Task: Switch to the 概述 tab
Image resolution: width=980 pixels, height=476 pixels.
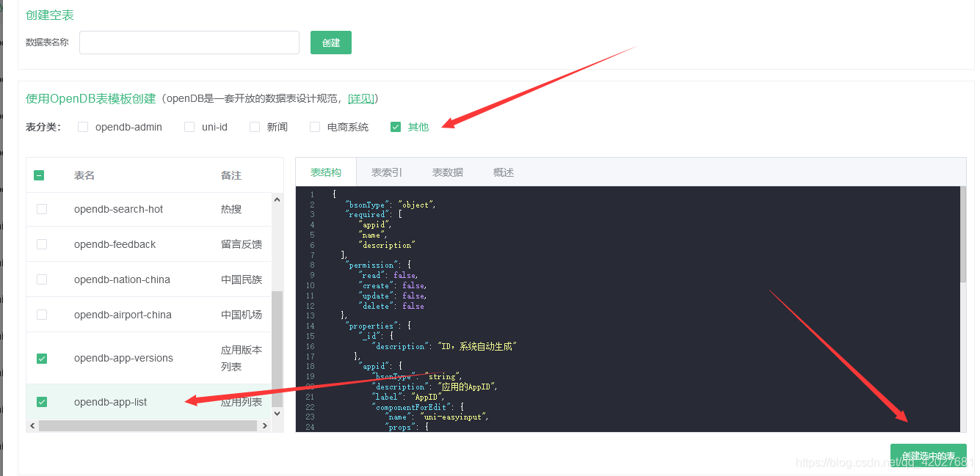Action: (x=504, y=172)
